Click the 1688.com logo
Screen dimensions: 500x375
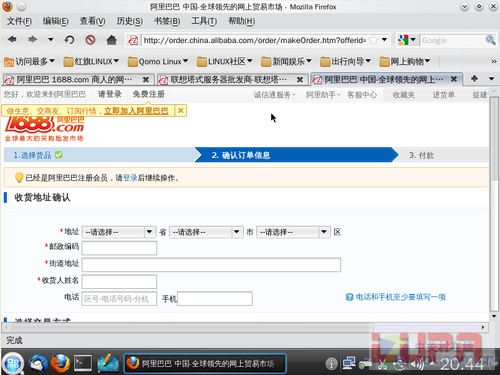[44, 128]
